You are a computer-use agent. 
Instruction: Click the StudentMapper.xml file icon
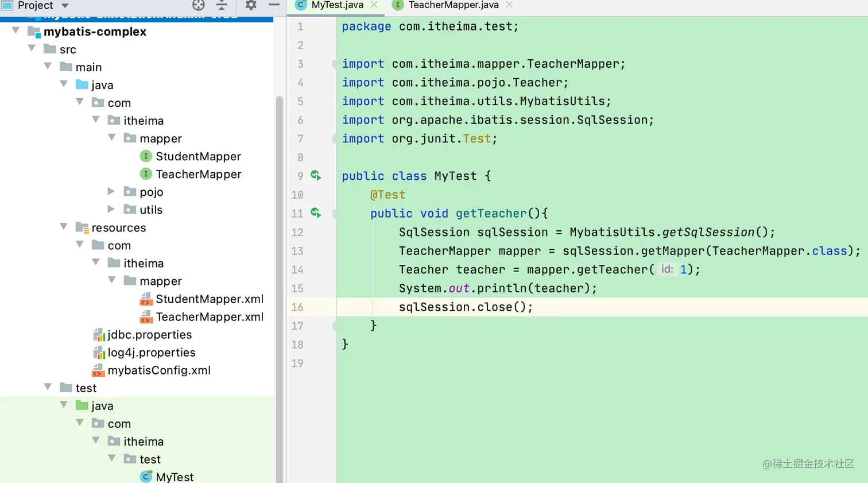point(146,299)
